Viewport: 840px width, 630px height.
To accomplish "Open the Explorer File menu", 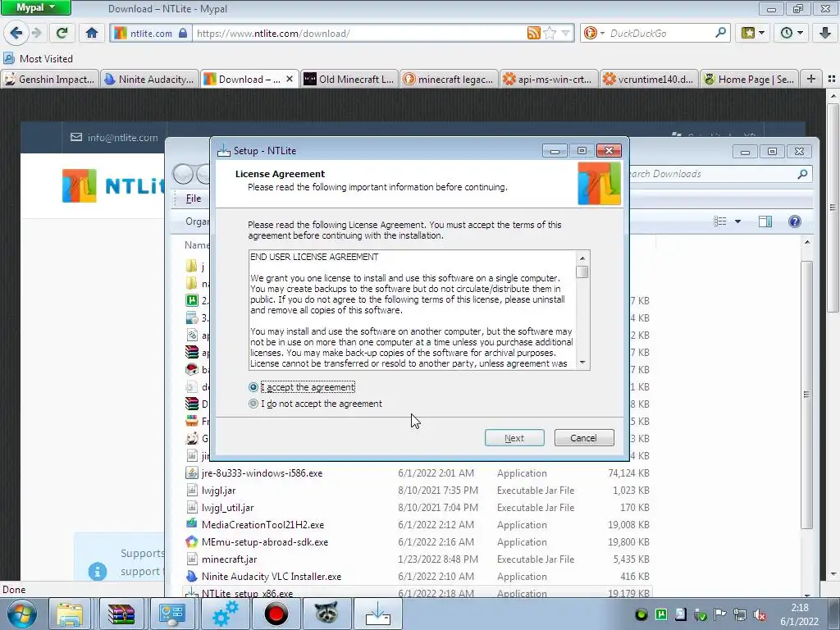I will (x=194, y=199).
